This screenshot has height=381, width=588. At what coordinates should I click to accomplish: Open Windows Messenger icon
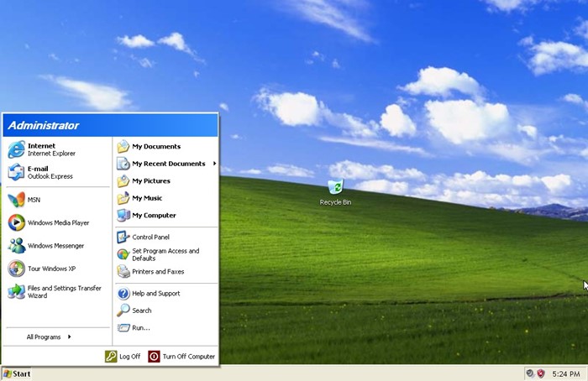click(17, 245)
